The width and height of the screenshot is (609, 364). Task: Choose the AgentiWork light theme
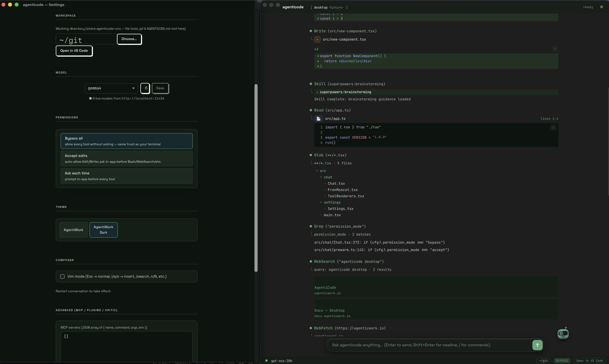73,230
